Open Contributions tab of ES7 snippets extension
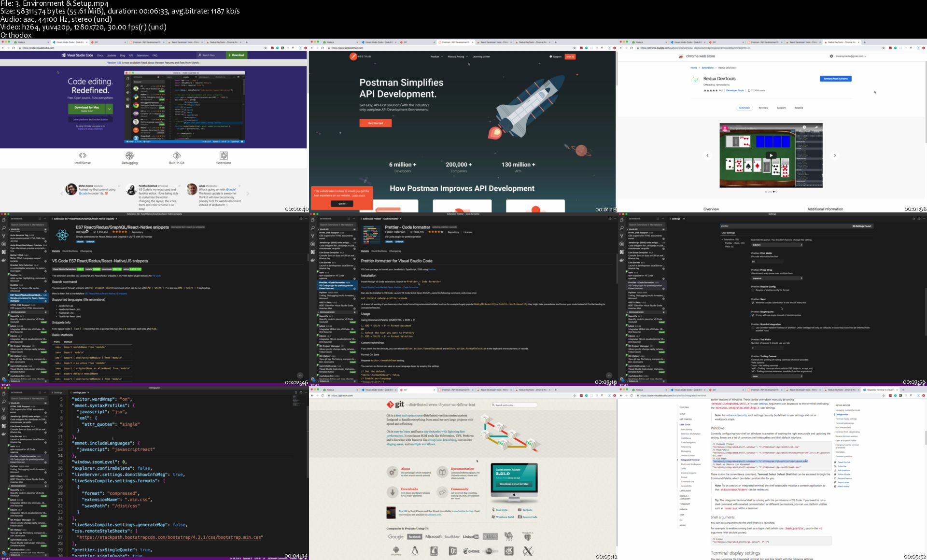Viewport: 927px width, 560px height. click(70, 251)
